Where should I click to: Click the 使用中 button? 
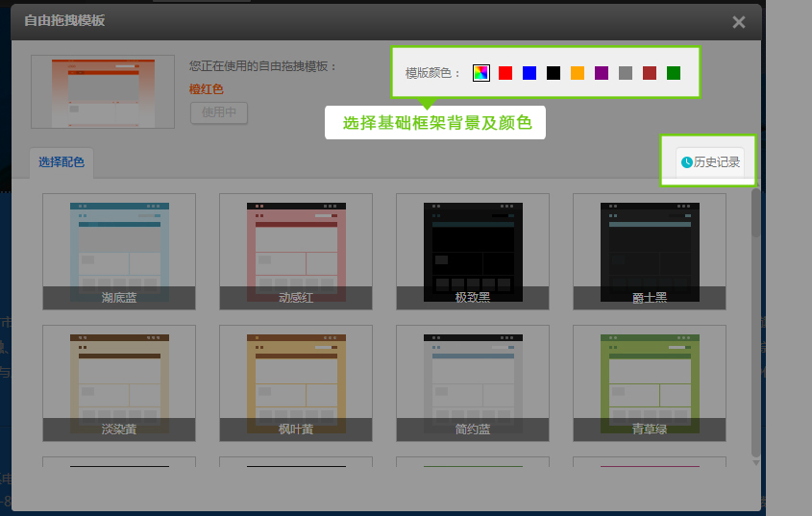219,112
